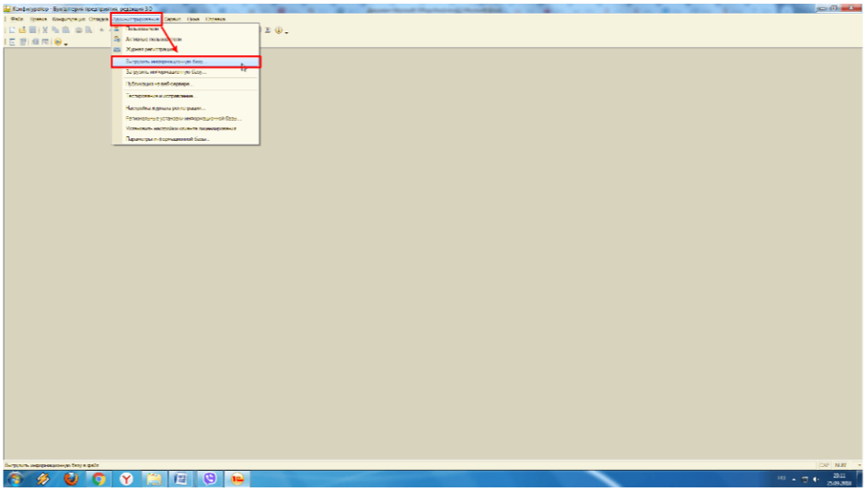Open the Окна menu
This screenshot has height=491, width=868.
[x=193, y=18]
